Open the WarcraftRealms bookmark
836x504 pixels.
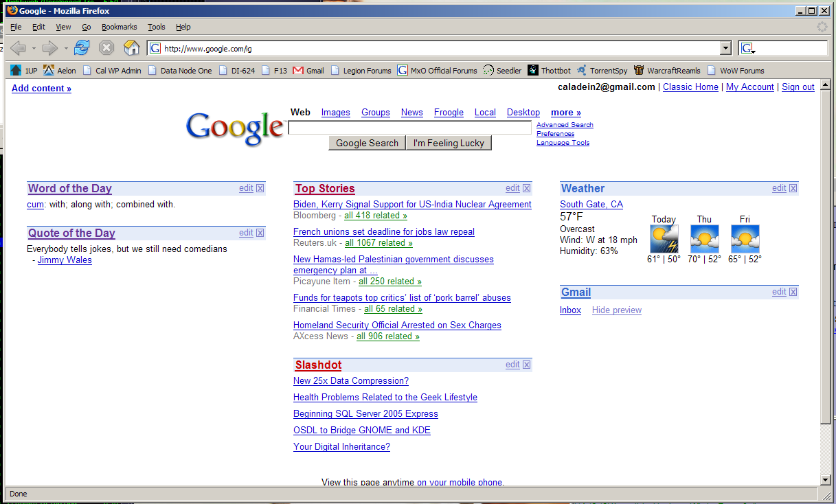coord(667,70)
